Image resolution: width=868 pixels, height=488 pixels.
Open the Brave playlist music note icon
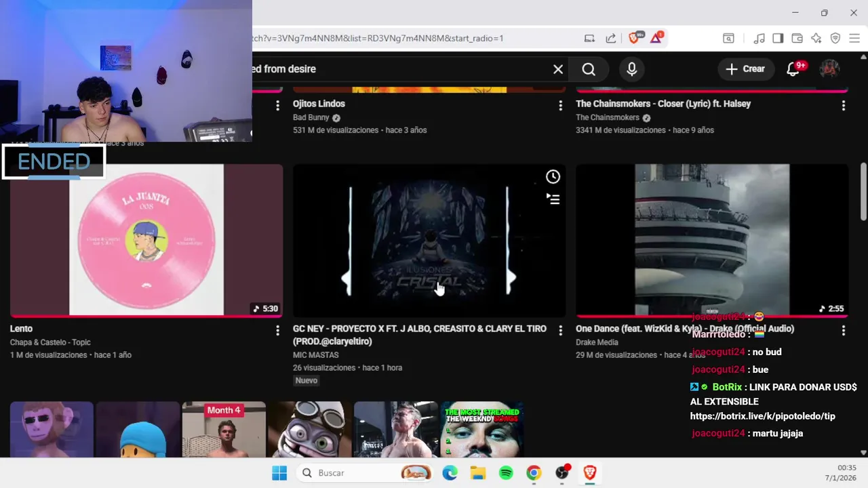coord(759,39)
